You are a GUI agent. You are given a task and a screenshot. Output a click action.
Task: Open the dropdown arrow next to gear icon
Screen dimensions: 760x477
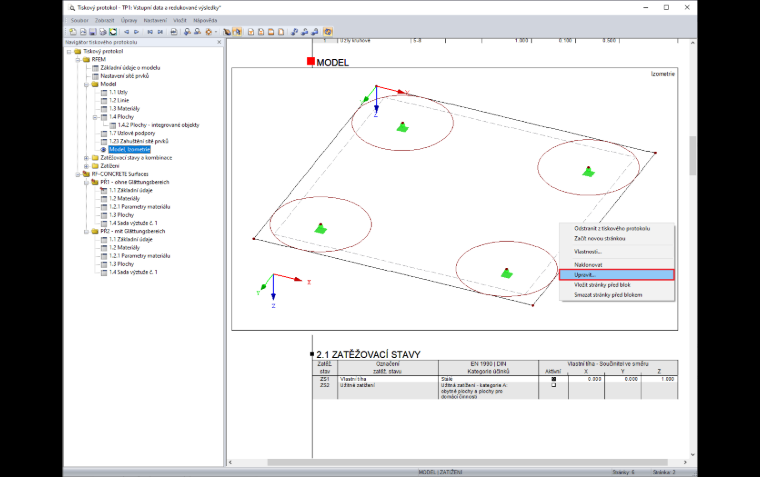pyautogui.click(x=216, y=32)
